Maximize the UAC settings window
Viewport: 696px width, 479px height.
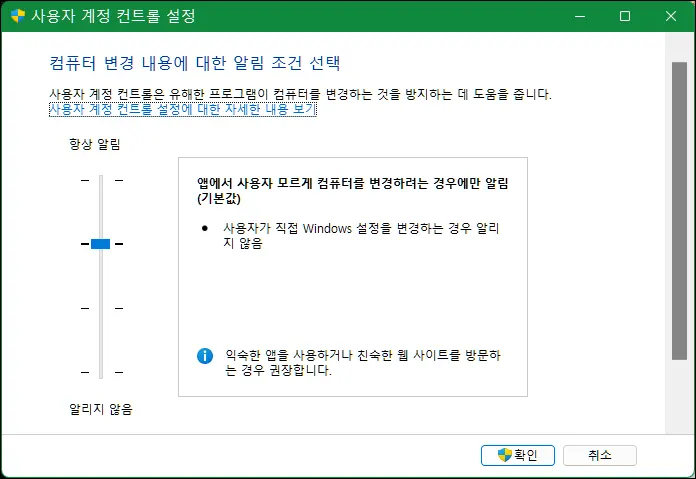(625, 16)
